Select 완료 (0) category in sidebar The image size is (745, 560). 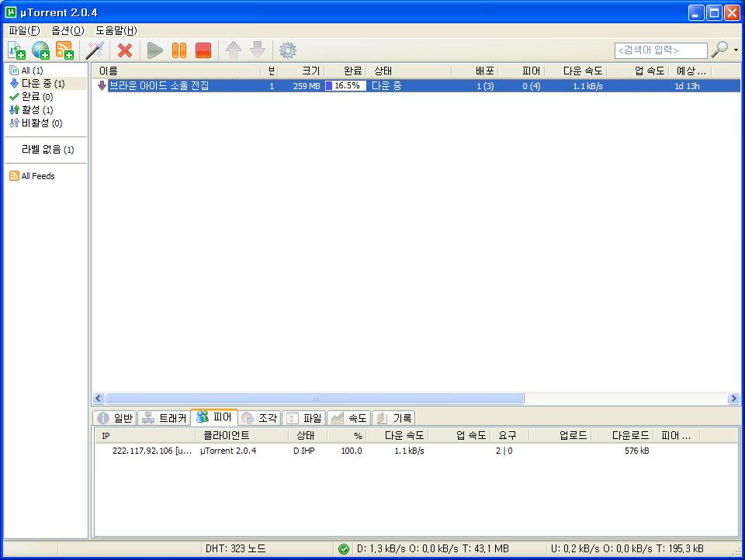31,97
